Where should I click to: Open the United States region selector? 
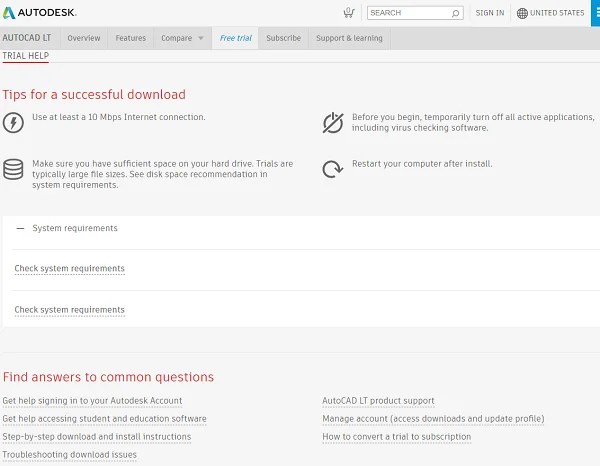(557, 13)
